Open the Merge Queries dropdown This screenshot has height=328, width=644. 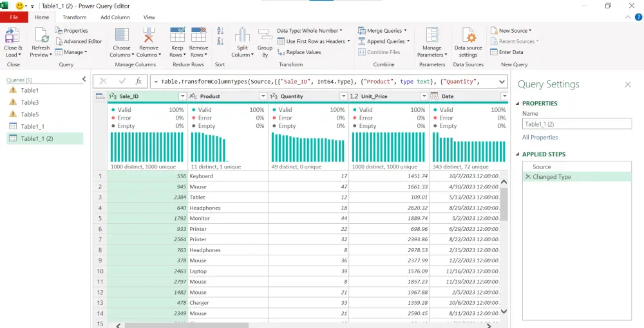click(x=383, y=31)
